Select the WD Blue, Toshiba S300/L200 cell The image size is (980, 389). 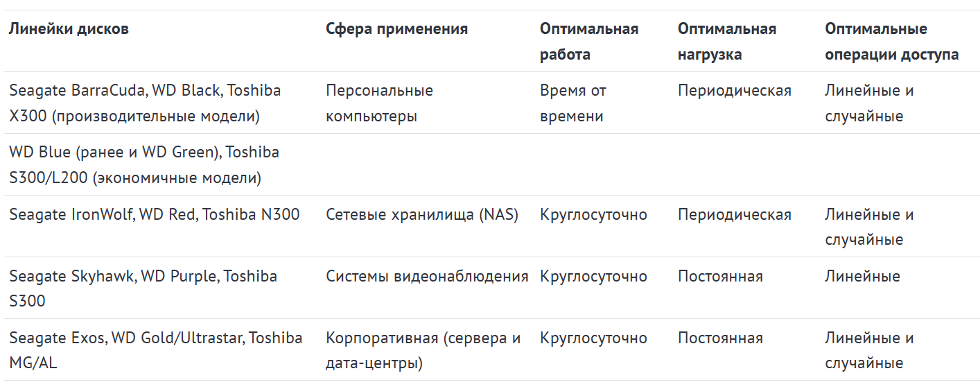[x=144, y=164]
